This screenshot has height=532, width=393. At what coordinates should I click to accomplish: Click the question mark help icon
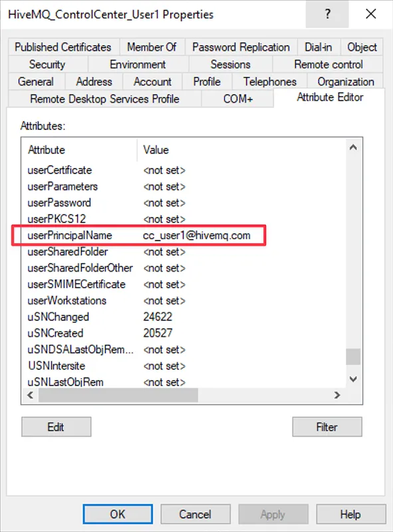327,14
